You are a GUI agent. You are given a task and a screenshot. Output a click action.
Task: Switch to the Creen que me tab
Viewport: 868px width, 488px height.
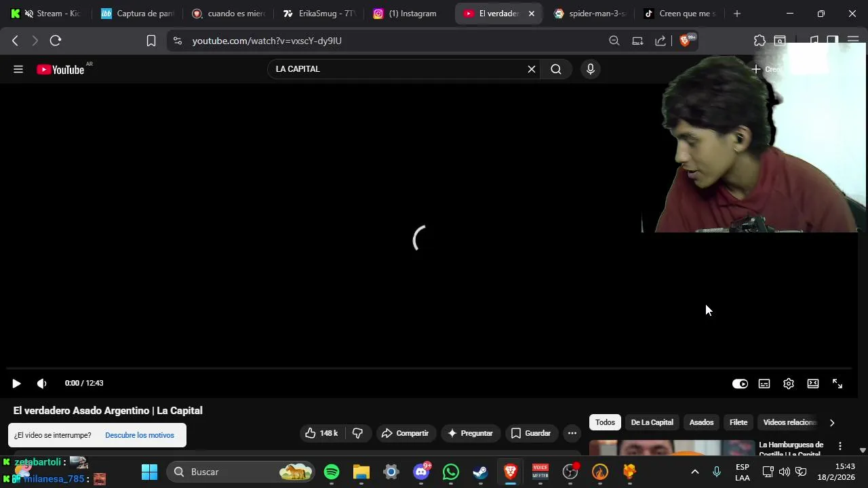click(680, 14)
